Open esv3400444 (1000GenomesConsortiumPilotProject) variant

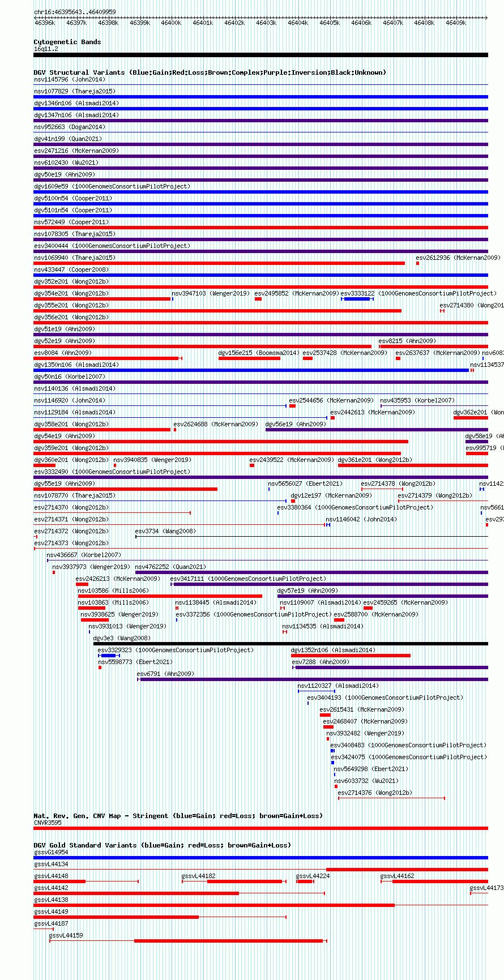click(112, 246)
